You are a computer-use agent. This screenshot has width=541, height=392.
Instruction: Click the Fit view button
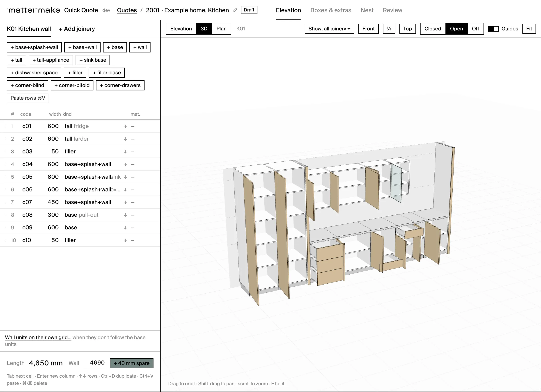[x=529, y=29]
